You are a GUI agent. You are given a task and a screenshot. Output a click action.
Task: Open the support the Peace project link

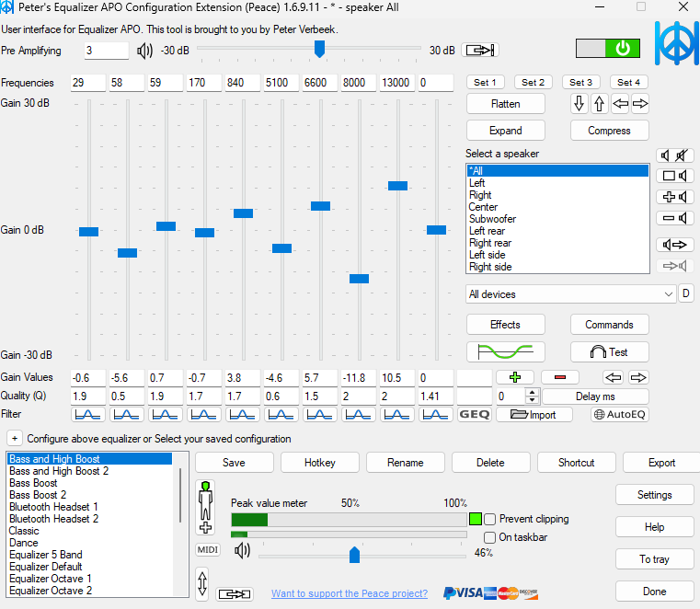(350, 593)
